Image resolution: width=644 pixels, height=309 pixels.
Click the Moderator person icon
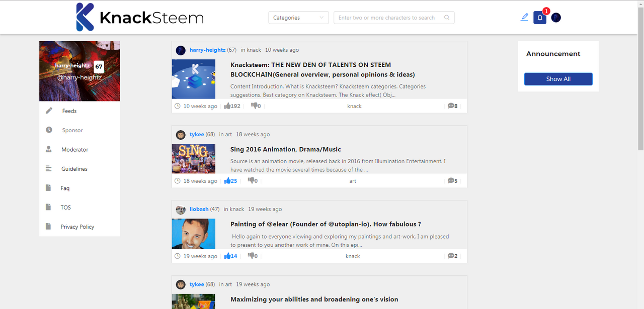[x=49, y=149]
